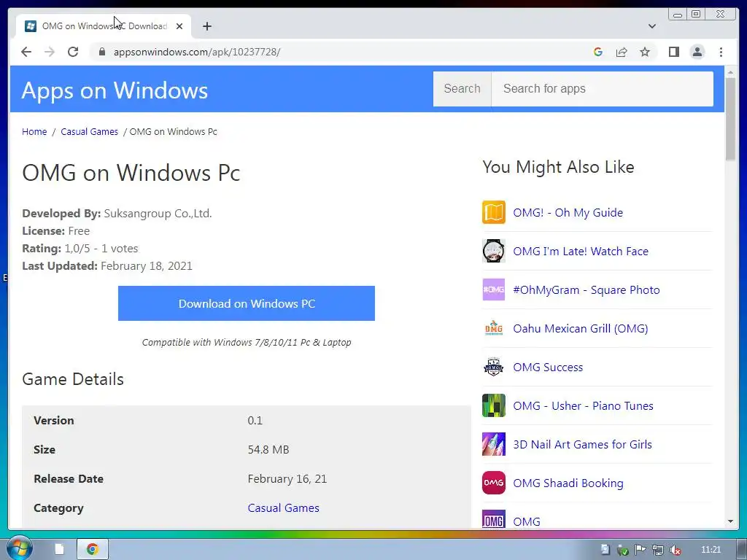This screenshot has height=560, width=747.
Task: Open the Action Center flag icon
Action: [640, 550]
